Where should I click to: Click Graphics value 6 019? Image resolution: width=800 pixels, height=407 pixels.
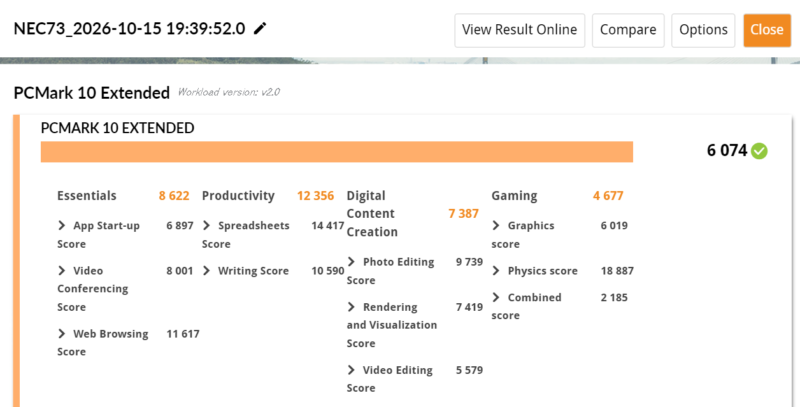tap(614, 225)
